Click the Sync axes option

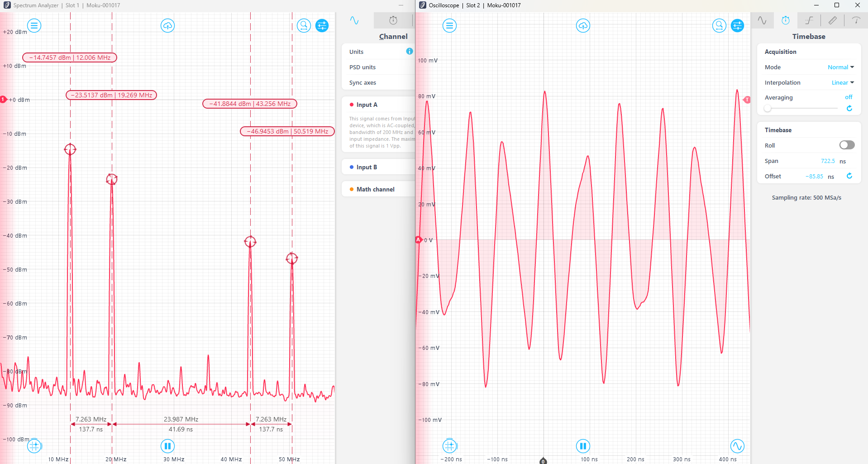362,82
